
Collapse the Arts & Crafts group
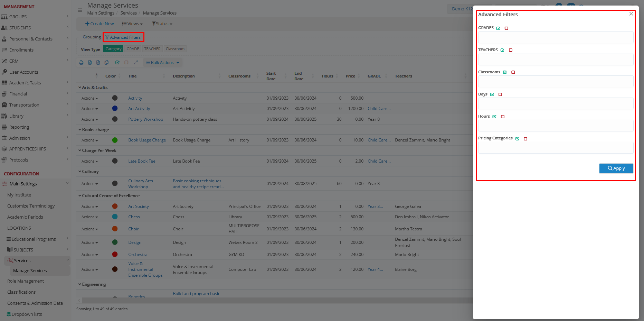[80, 88]
